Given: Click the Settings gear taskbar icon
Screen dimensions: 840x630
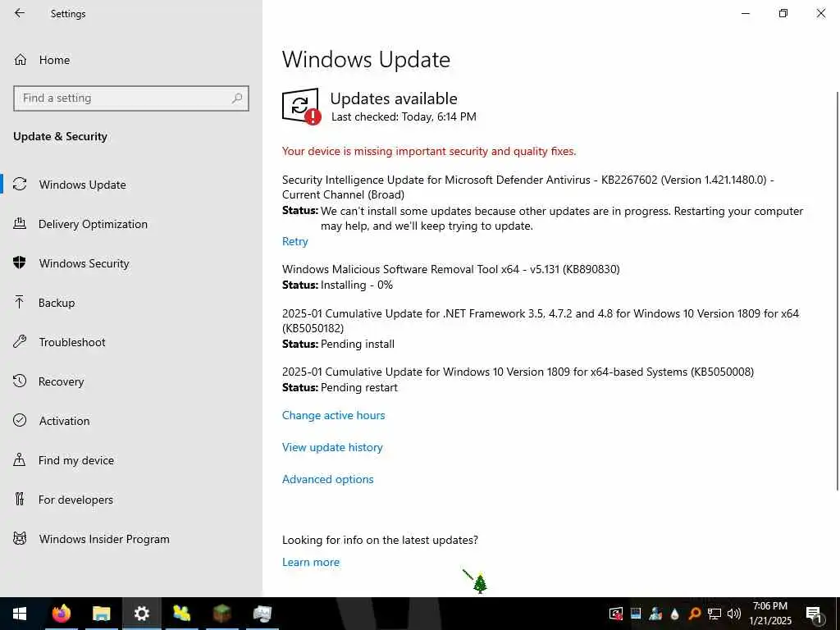Looking at the screenshot, I should (x=141, y=614).
